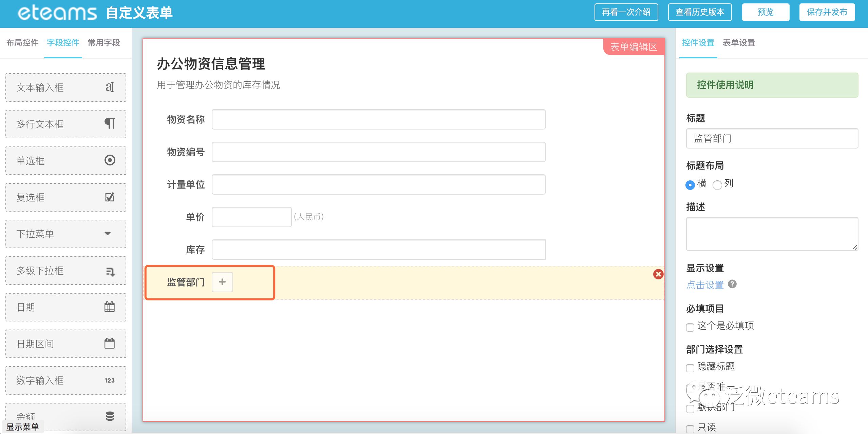Image resolution: width=868 pixels, height=434 pixels.
Task: Click the 多级下拉框 cascading dropdown control
Action: (66, 271)
